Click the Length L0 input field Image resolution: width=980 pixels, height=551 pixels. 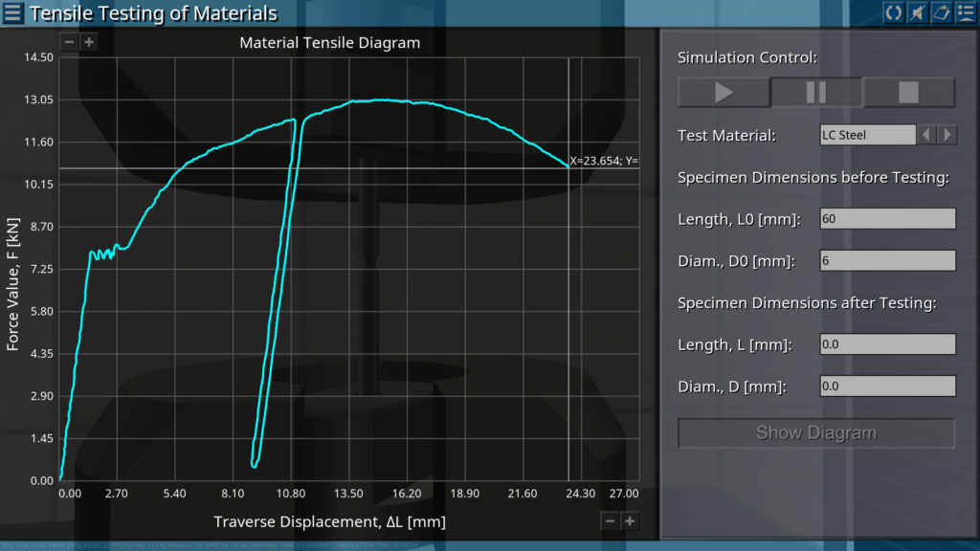[x=887, y=219]
